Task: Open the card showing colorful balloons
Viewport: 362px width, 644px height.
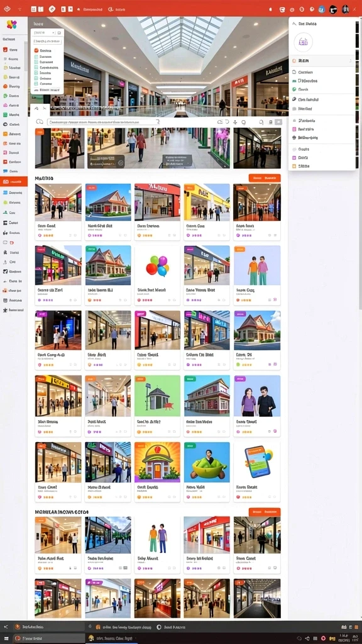Action: click(157, 275)
